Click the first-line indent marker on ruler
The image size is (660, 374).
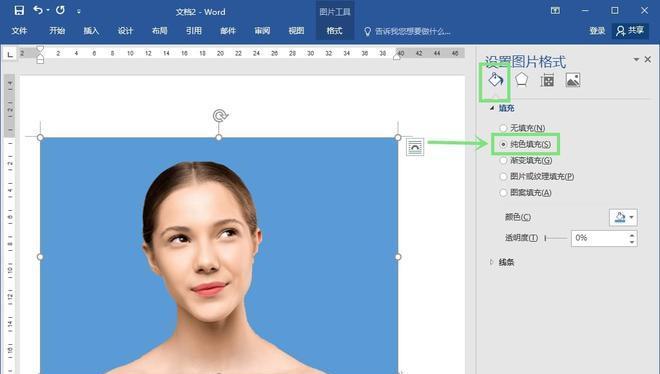click(40, 49)
